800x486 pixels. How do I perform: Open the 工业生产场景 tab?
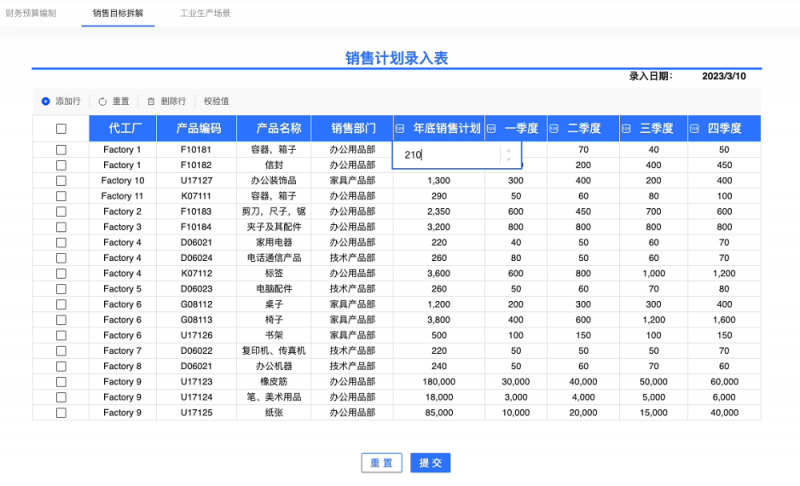click(205, 14)
